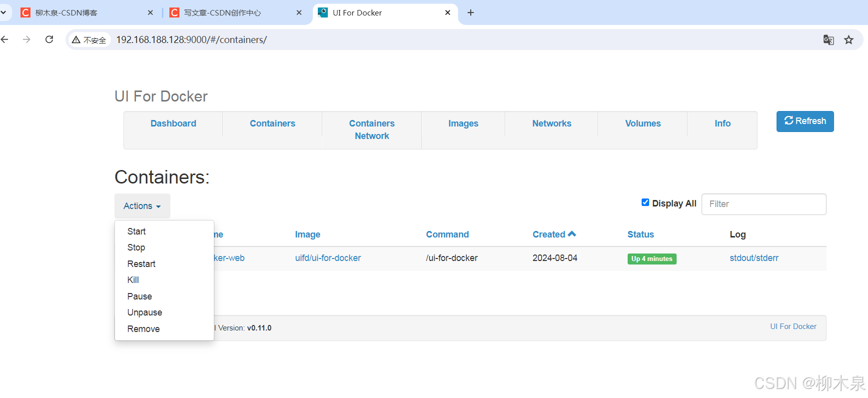
Task: Open the stdout/stderr log link
Action: (x=754, y=258)
